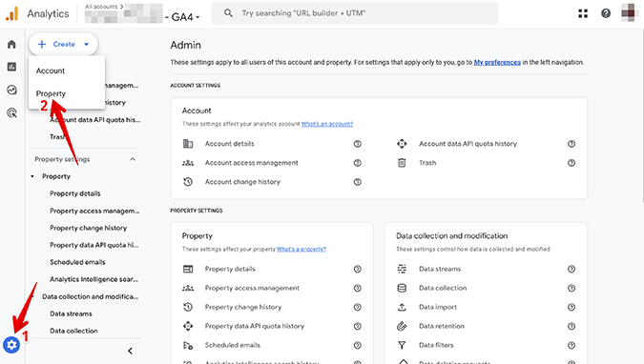Follow the My preferences link
Image resolution: width=644 pixels, height=364 pixels.
(497, 62)
